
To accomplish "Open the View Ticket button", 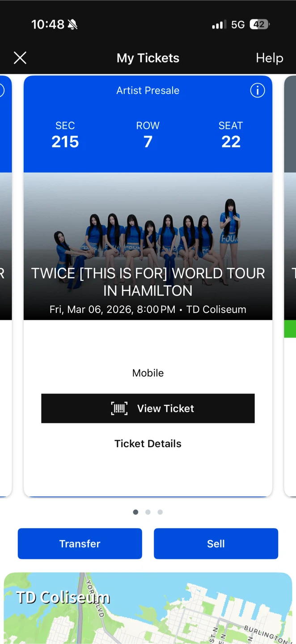I will point(148,408).
